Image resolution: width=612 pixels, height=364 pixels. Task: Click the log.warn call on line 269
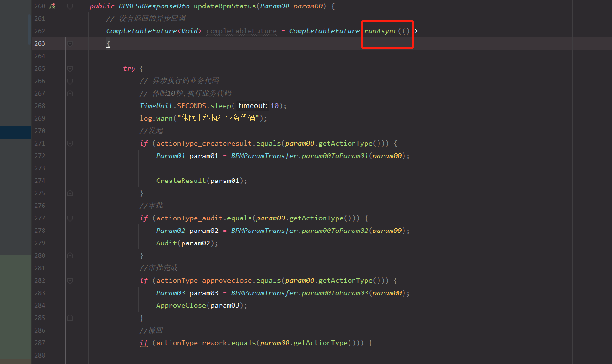156,118
